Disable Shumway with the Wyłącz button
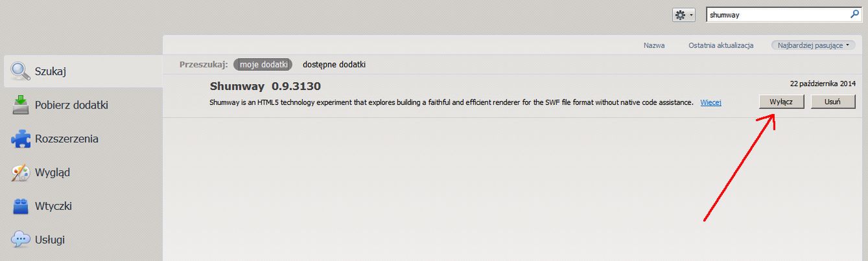This screenshot has height=261, width=868. click(x=781, y=102)
